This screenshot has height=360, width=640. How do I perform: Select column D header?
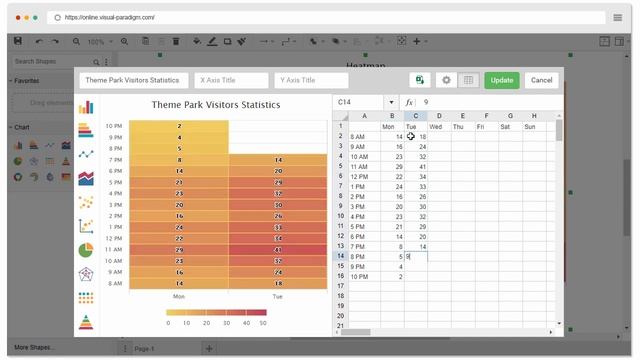[x=439, y=116]
